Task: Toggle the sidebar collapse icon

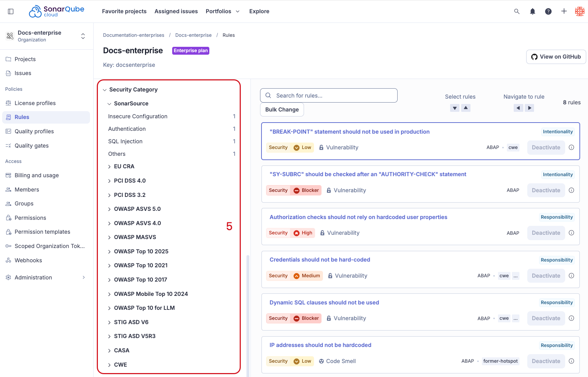Action: (11, 11)
